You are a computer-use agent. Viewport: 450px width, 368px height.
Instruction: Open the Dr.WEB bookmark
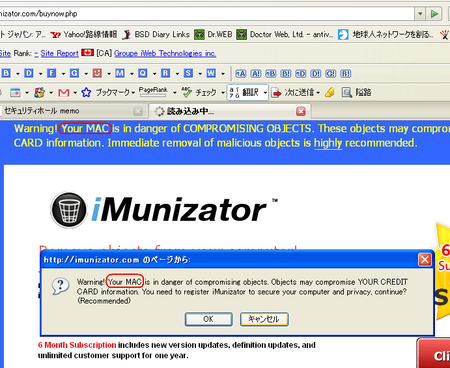point(213,34)
